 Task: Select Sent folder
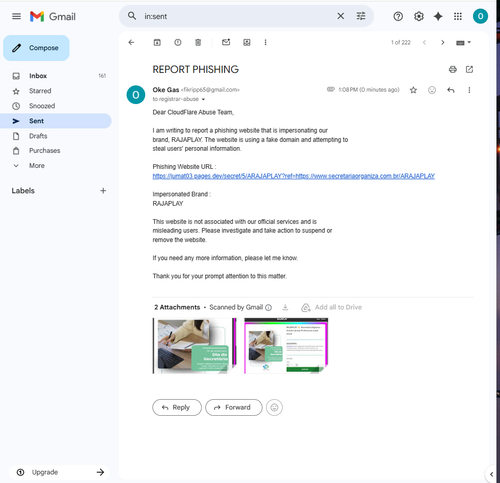point(56,121)
